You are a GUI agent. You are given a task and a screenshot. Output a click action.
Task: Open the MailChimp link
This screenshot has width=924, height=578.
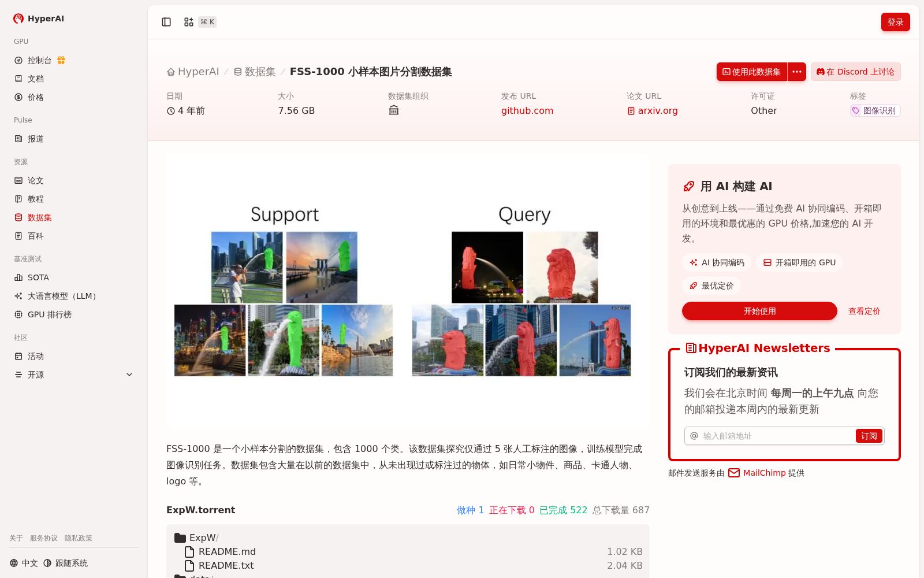click(x=764, y=473)
